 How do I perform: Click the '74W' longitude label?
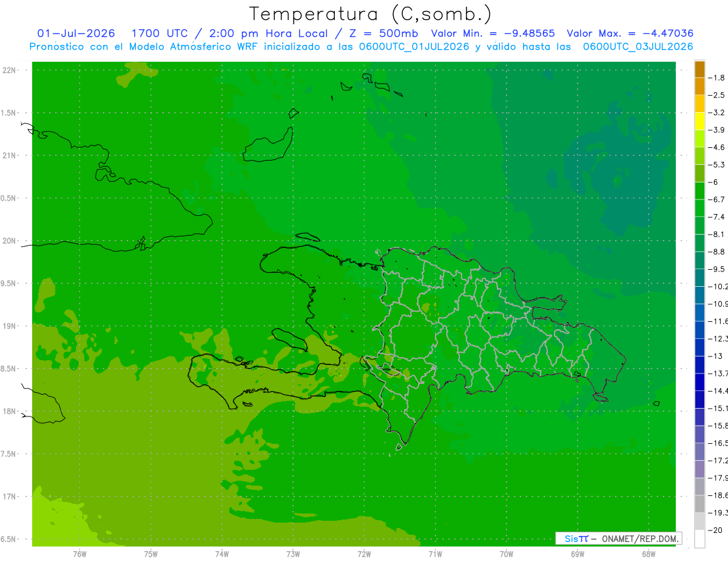(x=222, y=554)
